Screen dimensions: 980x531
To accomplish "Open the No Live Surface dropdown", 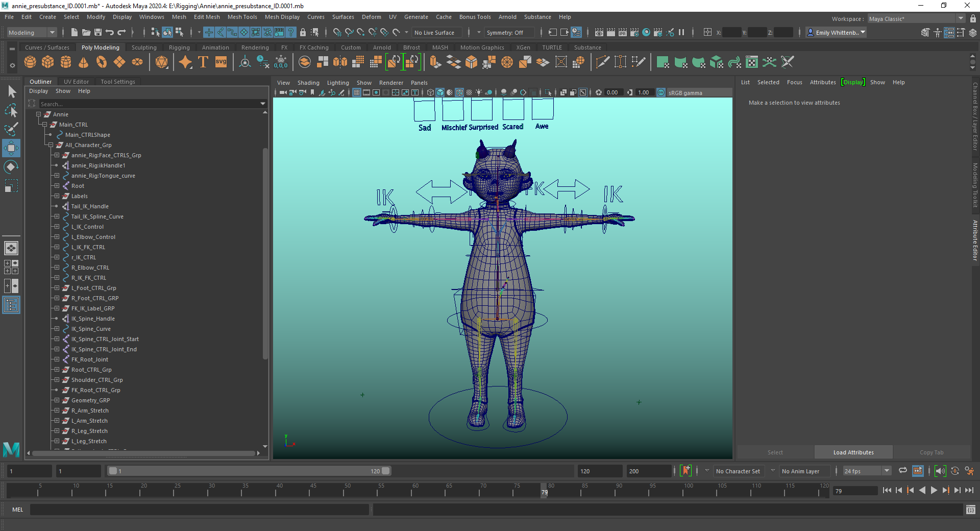I will pyautogui.click(x=436, y=32).
